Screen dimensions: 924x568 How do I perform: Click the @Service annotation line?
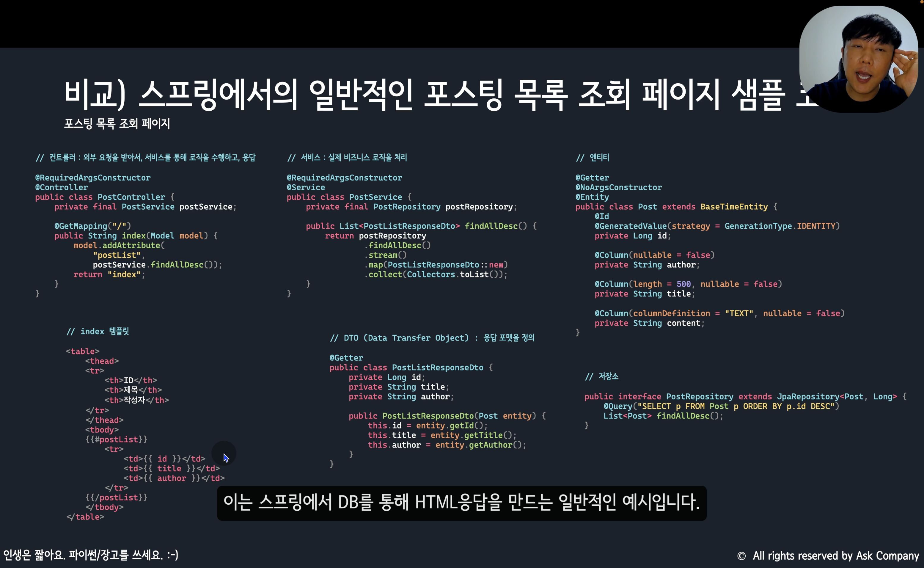point(306,187)
